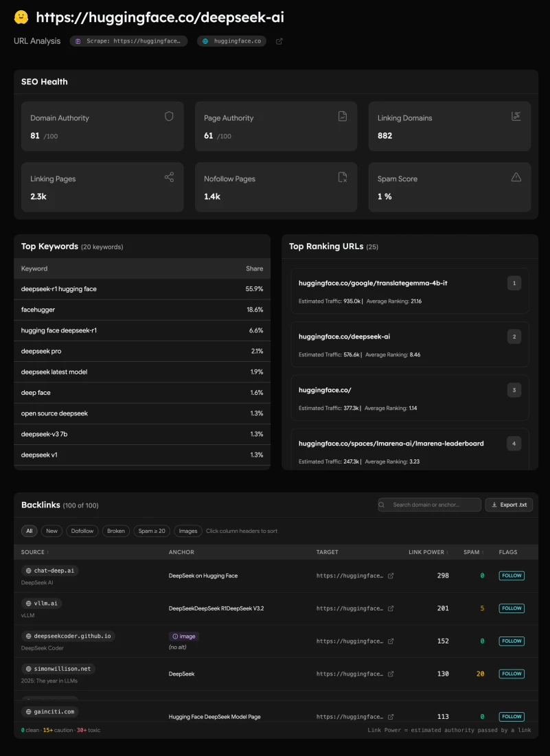
Task: Click "Hugging Face DeepSeek Model Page" anchor text
Action: point(214,717)
